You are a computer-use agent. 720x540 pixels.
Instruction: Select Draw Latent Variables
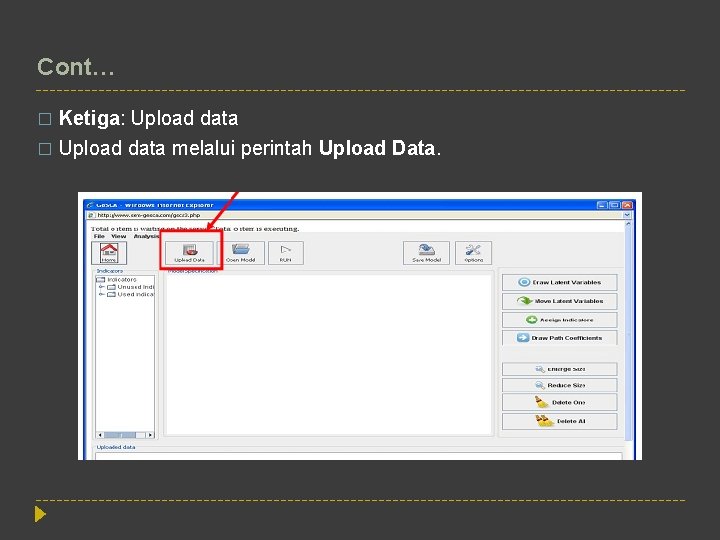click(x=559, y=282)
